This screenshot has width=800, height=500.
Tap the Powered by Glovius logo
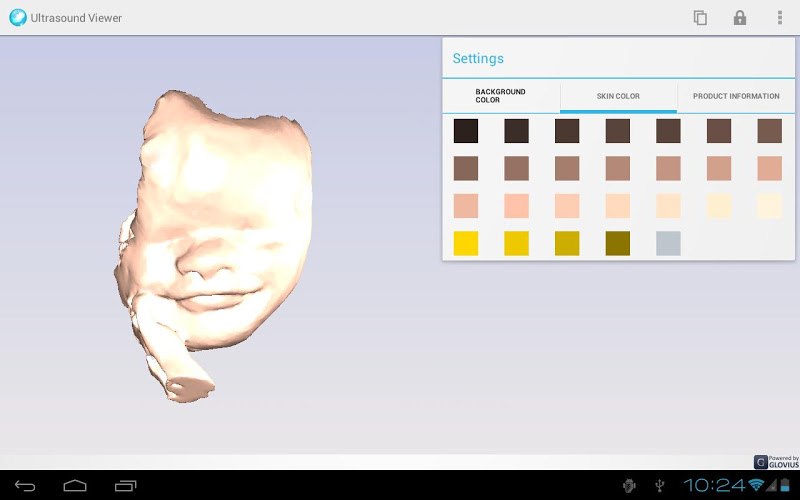[x=776, y=462]
